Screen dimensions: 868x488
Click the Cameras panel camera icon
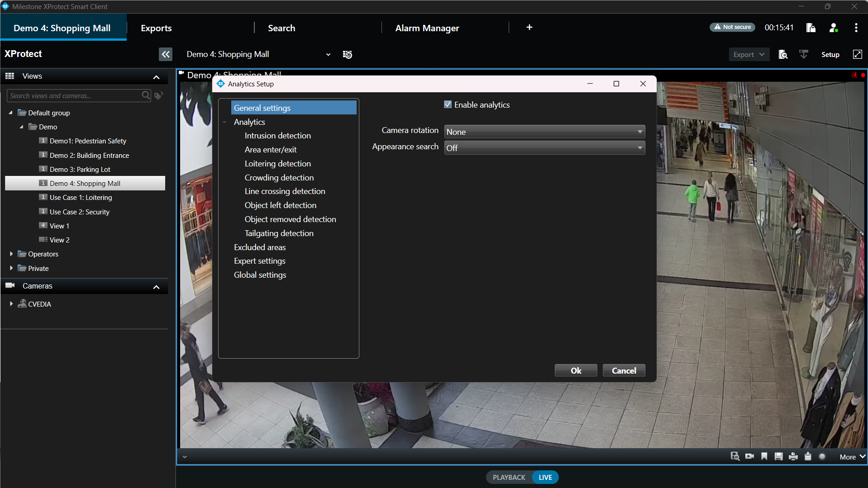tap(10, 285)
